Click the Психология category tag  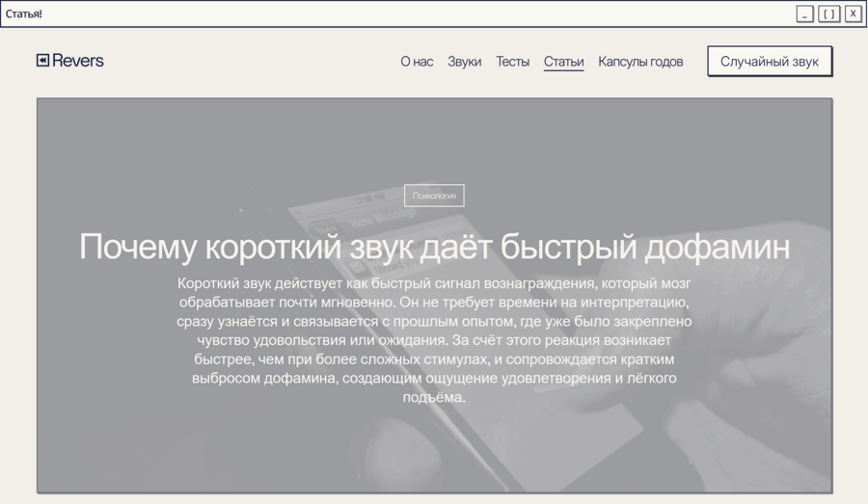pyautogui.click(x=434, y=196)
